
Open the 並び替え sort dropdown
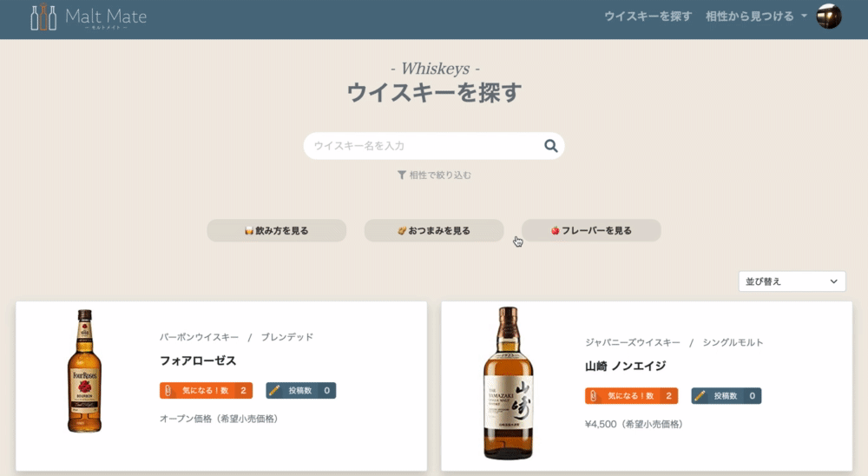coord(792,281)
